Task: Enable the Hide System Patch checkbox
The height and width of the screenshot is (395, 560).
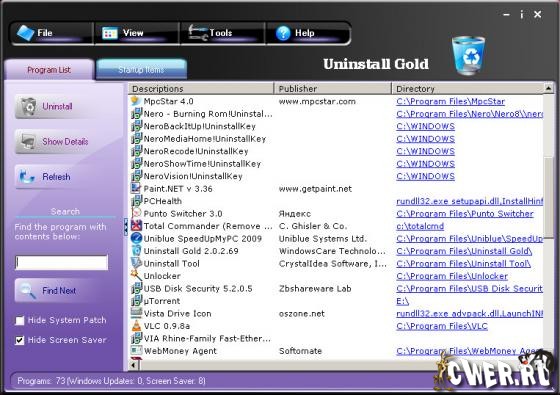Action: (x=20, y=320)
